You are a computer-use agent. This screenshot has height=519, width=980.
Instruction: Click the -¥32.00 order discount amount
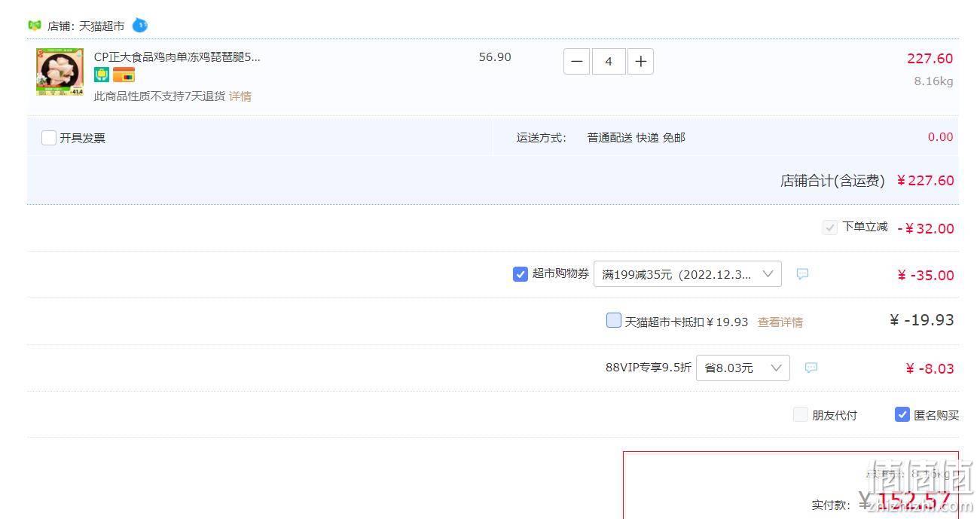point(926,228)
